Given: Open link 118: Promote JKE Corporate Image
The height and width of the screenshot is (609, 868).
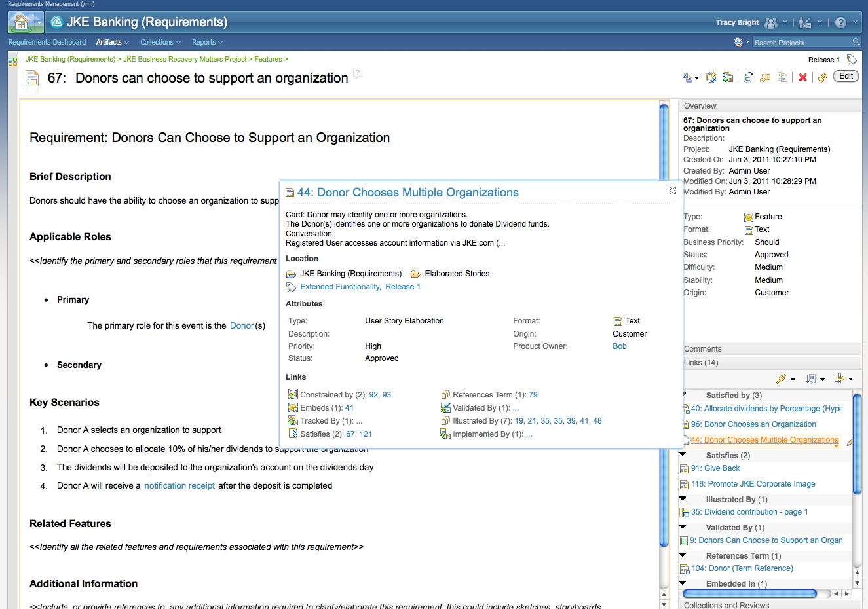Looking at the screenshot, I should click(753, 484).
